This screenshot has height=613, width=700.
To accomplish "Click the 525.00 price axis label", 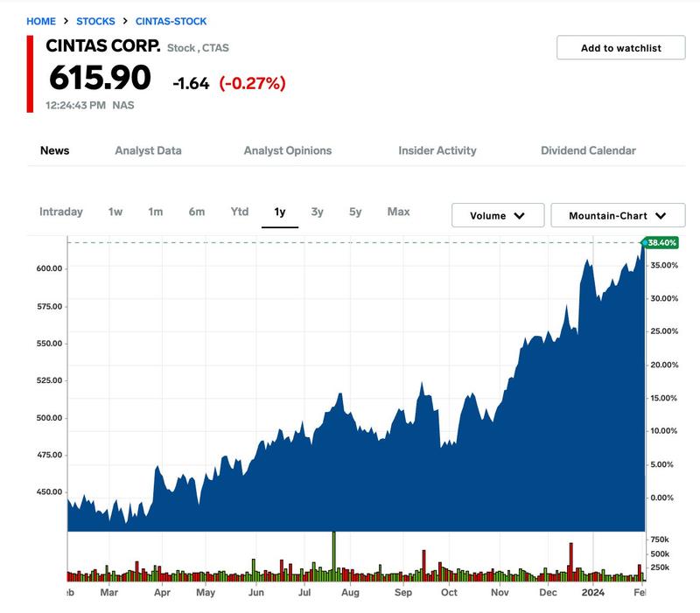I will pyautogui.click(x=49, y=380).
